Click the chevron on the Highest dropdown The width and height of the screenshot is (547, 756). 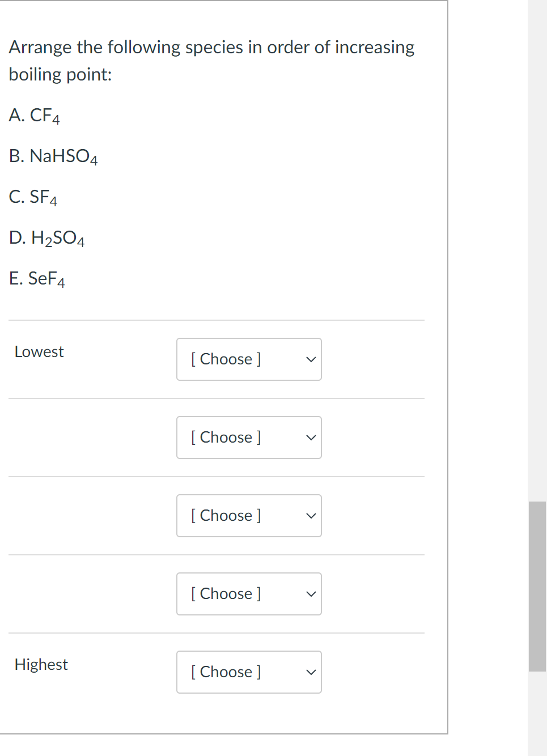(311, 672)
